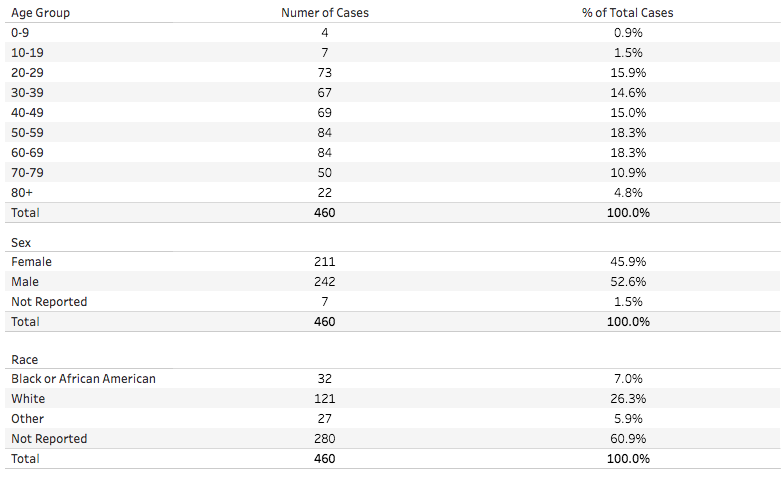Select the Black or African American row

392,379
